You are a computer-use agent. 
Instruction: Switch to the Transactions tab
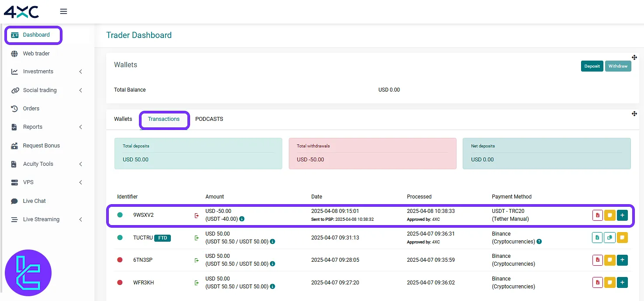pyautogui.click(x=164, y=119)
